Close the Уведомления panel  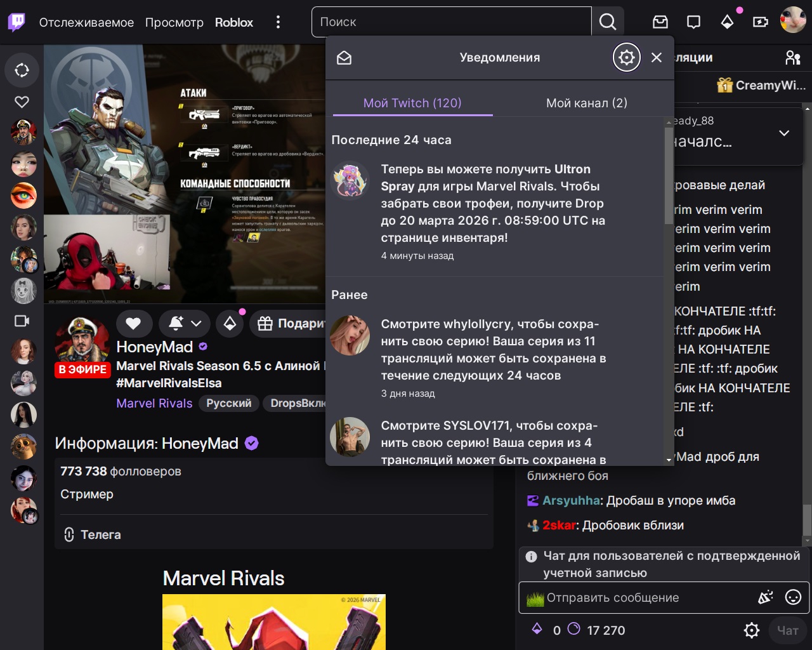coord(657,58)
